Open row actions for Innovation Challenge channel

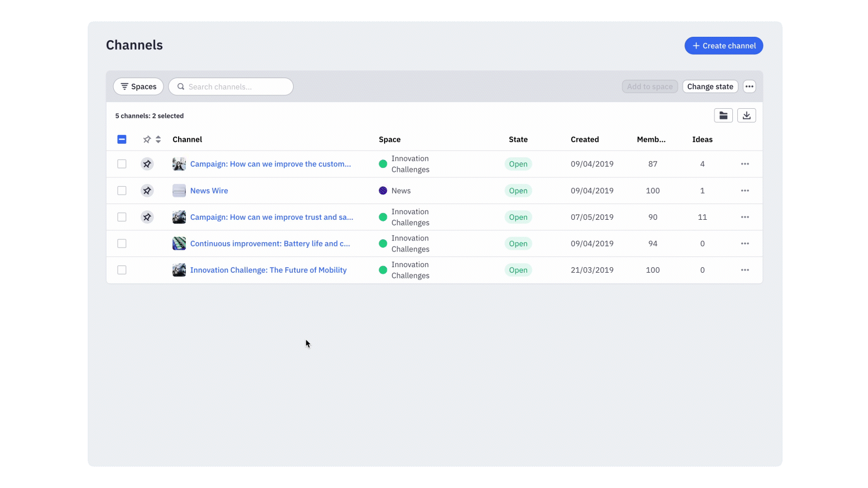(745, 270)
